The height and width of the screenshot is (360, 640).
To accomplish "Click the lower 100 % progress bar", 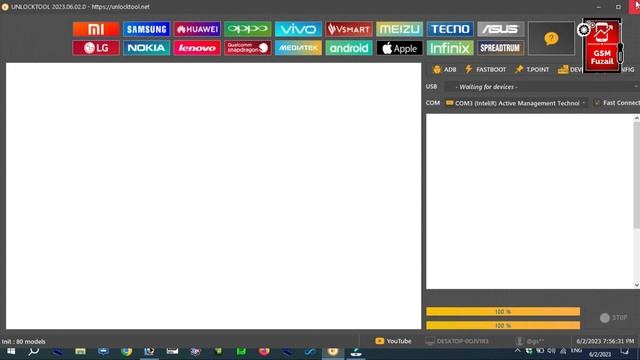I will (503, 325).
